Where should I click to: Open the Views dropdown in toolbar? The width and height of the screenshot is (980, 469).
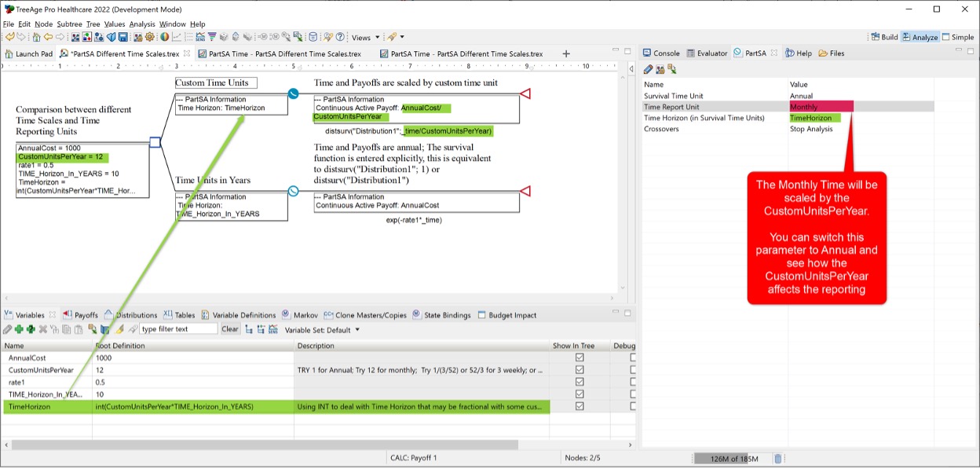(365, 37)
